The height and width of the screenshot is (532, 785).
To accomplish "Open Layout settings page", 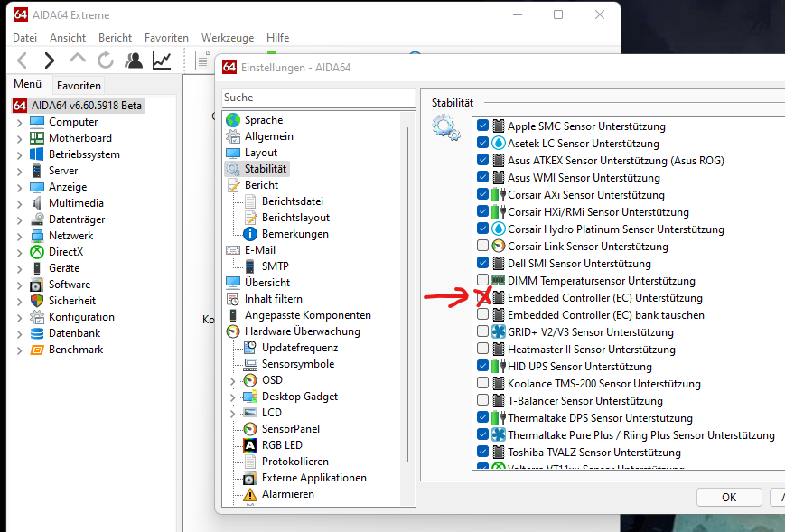I will [x=261, y=153].
